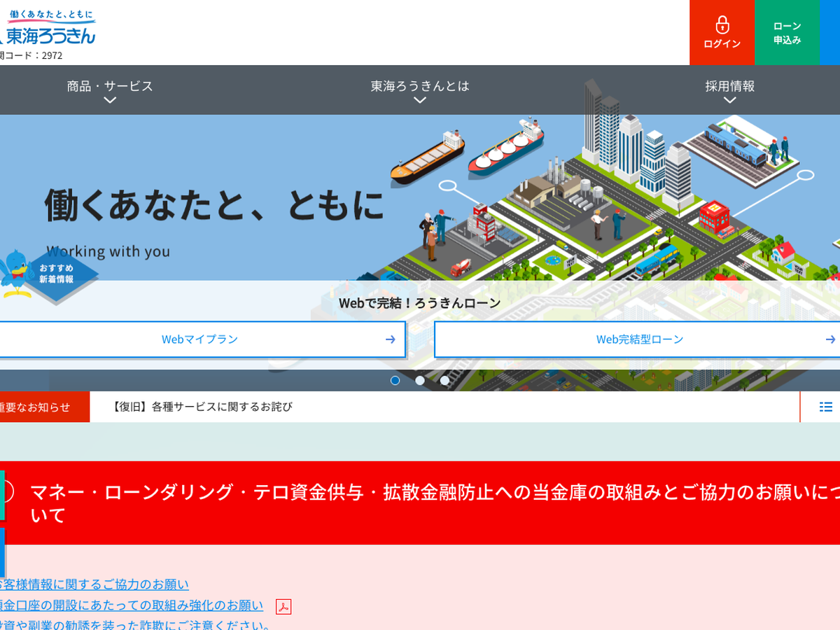Click the login padlock icon

(722, 25)
